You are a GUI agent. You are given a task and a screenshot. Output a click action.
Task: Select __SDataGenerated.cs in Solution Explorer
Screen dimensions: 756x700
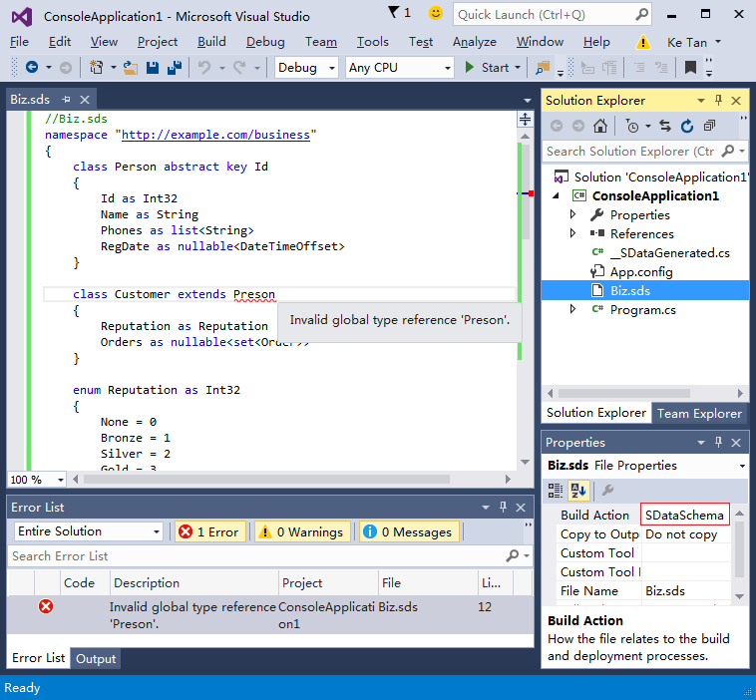click(x=669, y=252)
